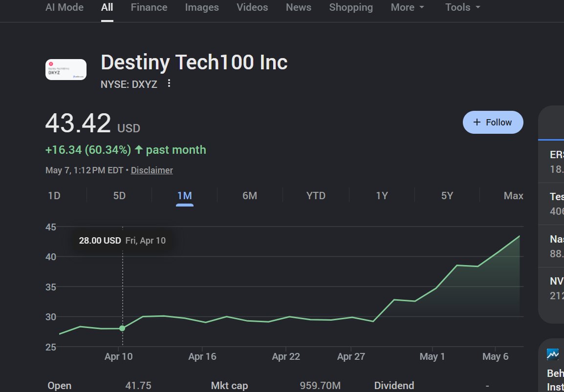The height and width of the screenshot is (392, 564).
Task: Open the Shopping search tab
Action: (351, 7)
